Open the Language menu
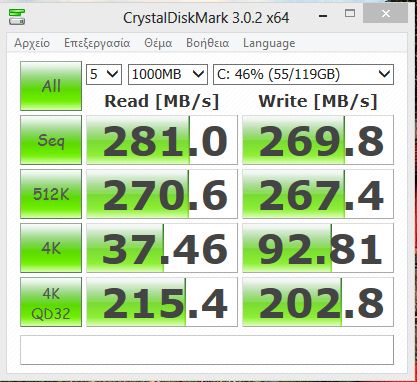This screenshot has height=382, width=417. click(x=269, y=43)
